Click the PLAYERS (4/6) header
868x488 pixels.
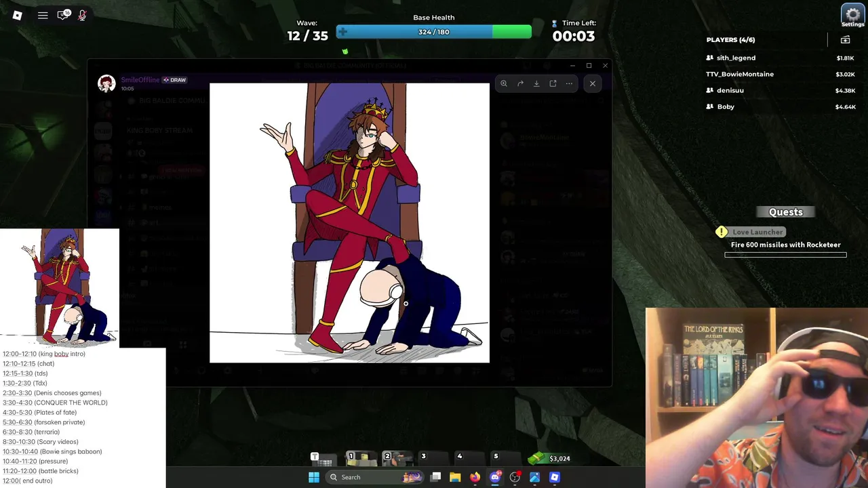tap(730, 40)
